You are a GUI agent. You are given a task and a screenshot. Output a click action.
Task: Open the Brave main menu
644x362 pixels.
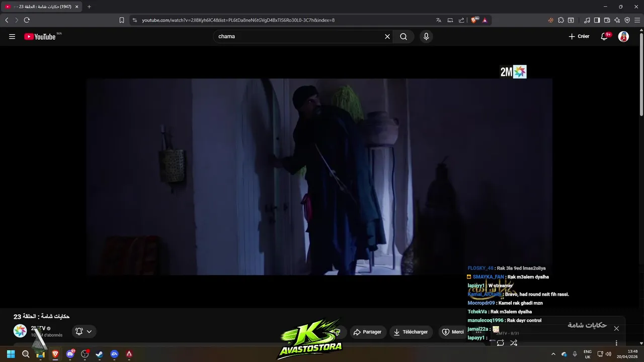pos(637,20)
